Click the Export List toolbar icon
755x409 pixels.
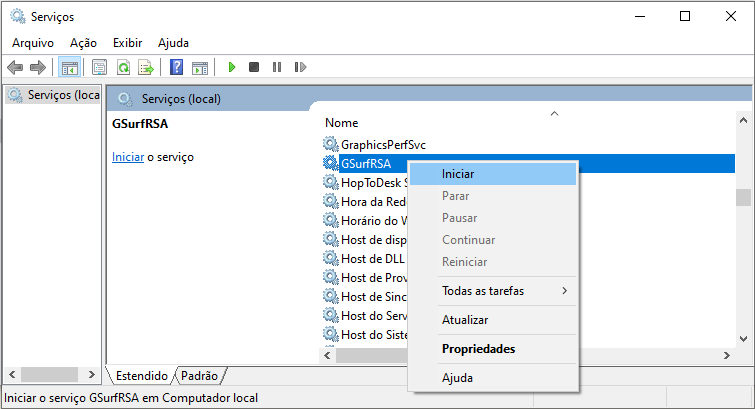pyautogui.click(x=146, y=67)
